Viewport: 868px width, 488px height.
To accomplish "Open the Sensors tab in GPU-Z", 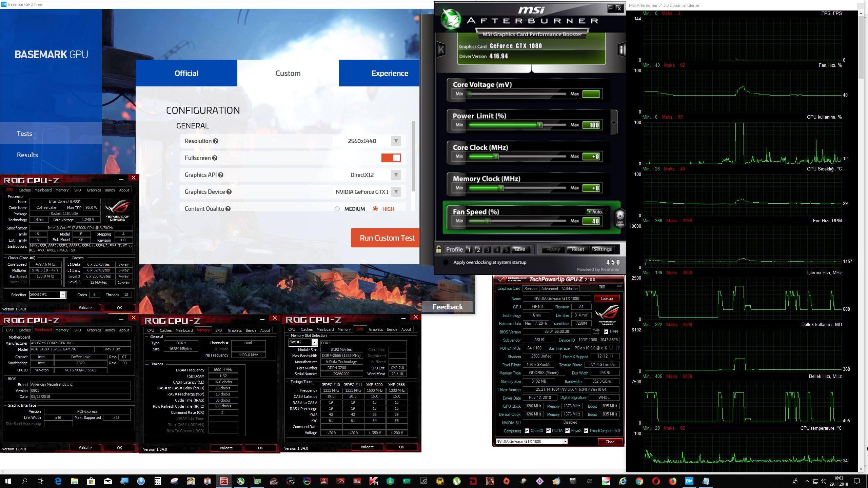I will (x=531, y=289).
